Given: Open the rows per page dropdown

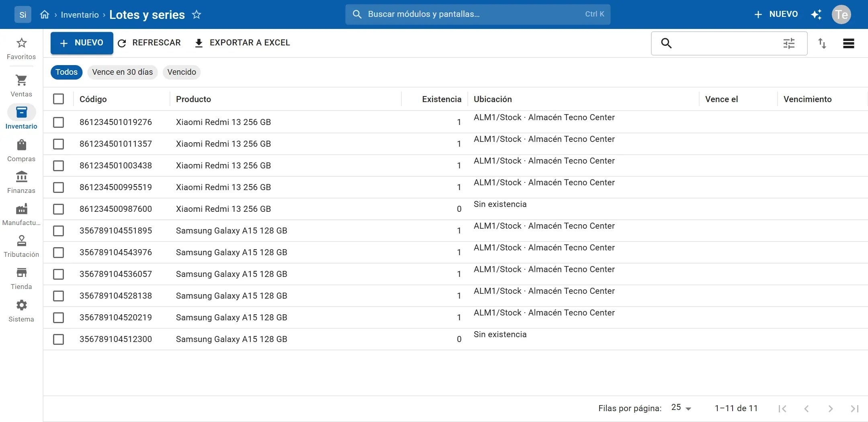Looking at the screenshot, I should click(681, 408).
